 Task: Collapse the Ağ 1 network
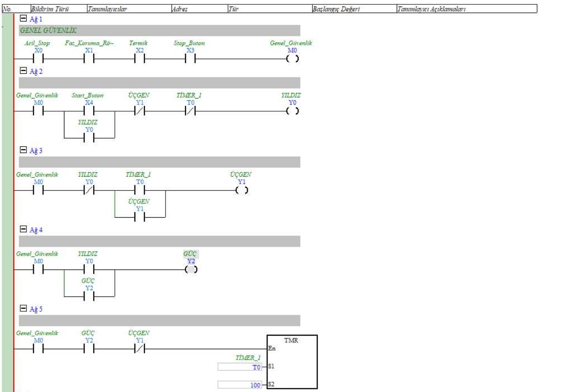click(23, 19)
